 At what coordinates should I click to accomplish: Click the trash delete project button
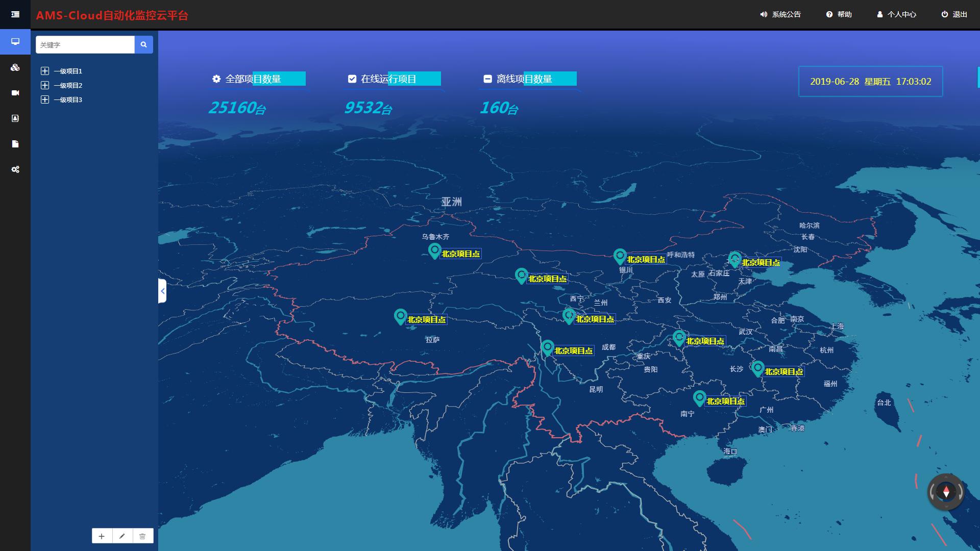point(142,536)
